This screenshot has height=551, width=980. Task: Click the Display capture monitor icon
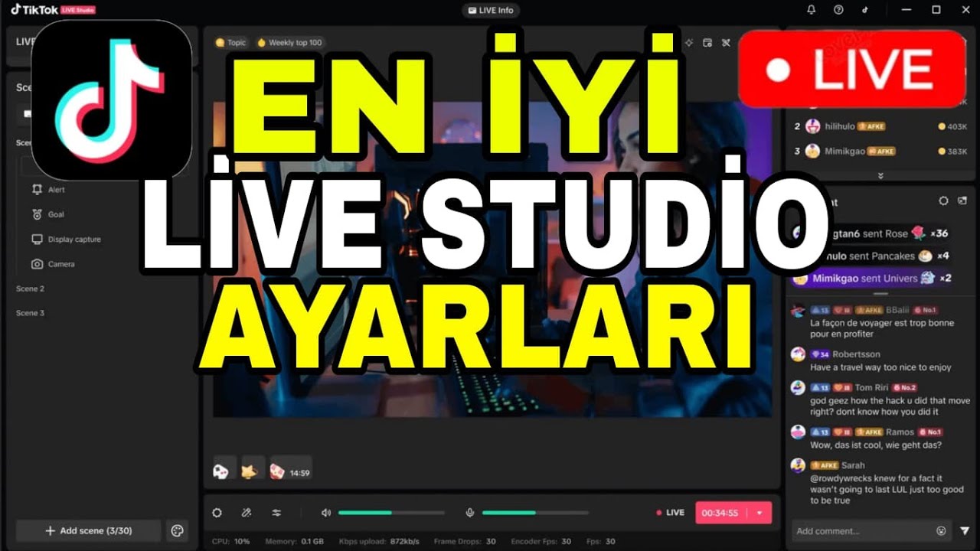click(x=37, y=240)
